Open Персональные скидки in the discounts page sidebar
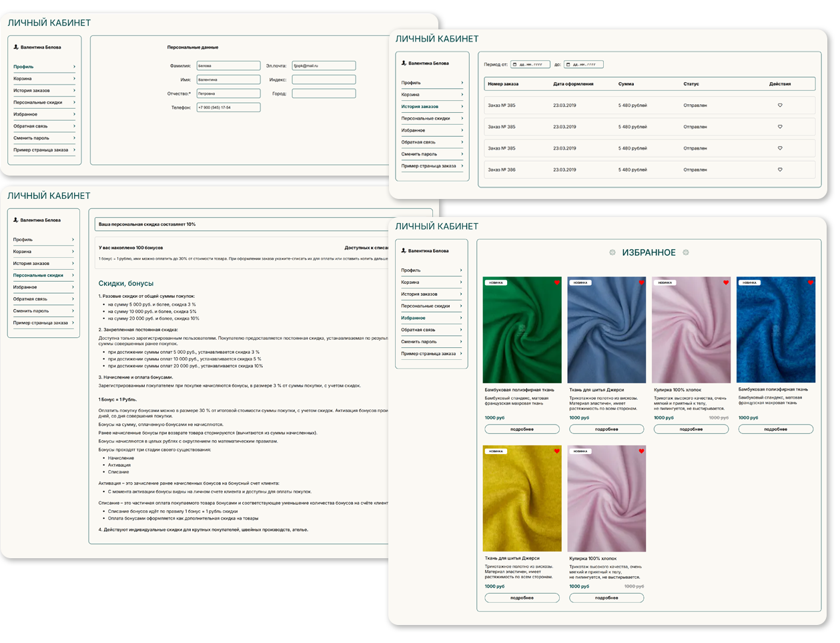The height and width of the screenshot is (643, 840). pyautogui.click(x=38, y=275)
